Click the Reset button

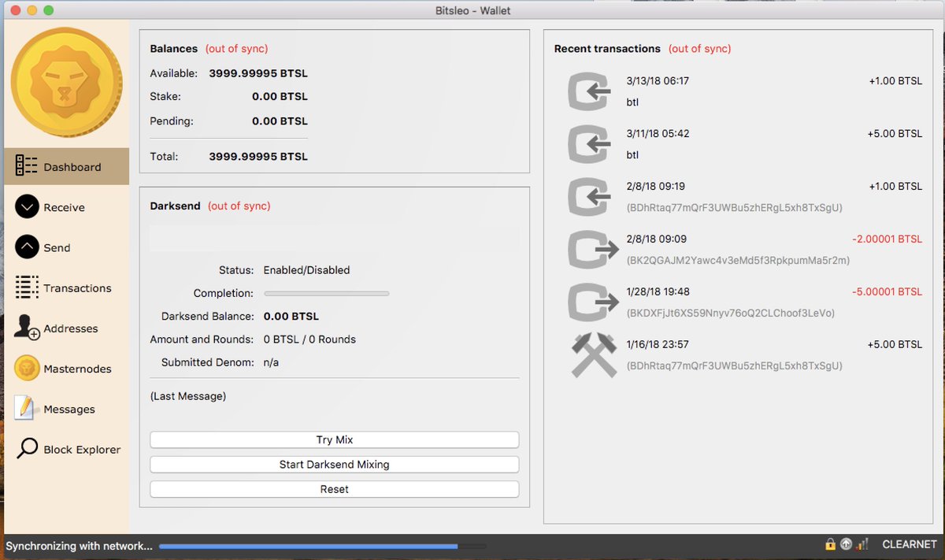tap(335, 489)
